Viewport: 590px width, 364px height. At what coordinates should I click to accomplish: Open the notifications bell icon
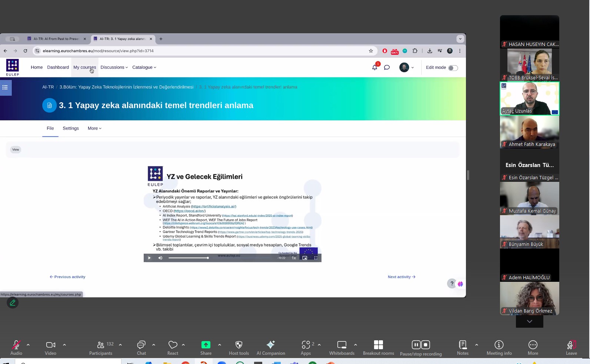375,67
